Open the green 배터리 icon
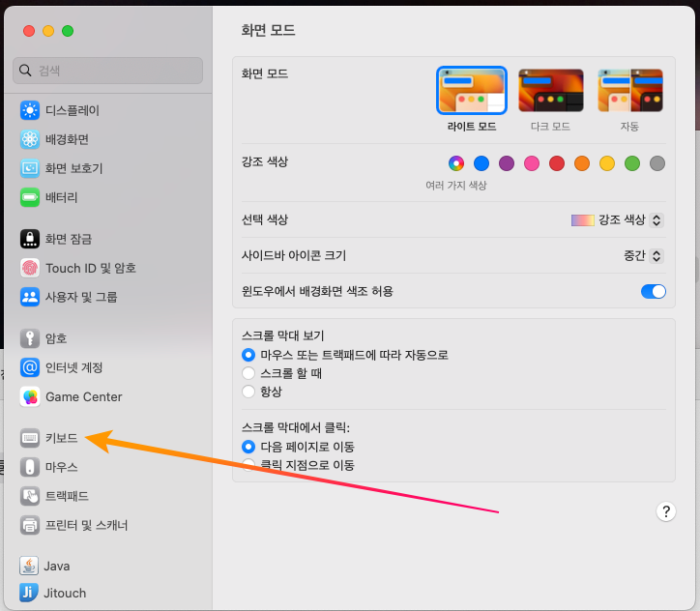The image size is (700, 611). pos(30,197)
